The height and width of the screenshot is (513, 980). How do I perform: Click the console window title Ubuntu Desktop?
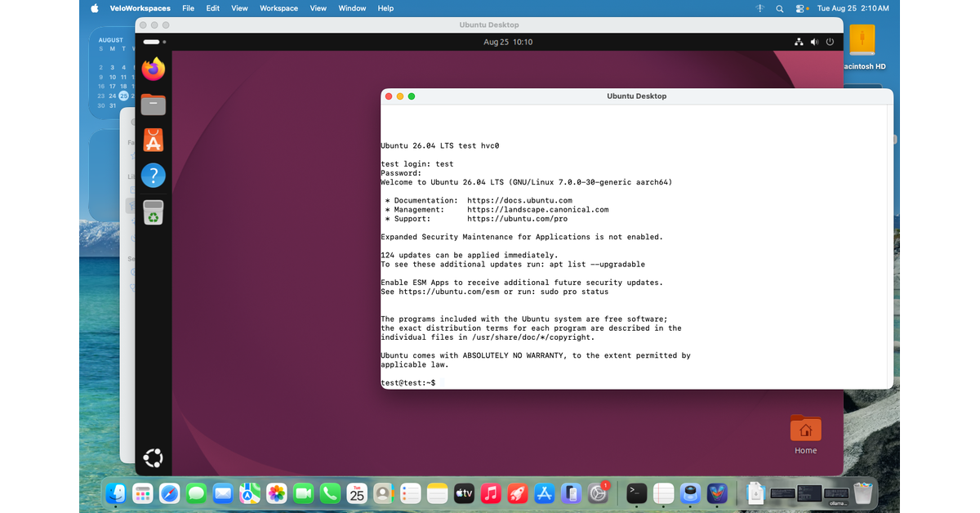(636, 96)
